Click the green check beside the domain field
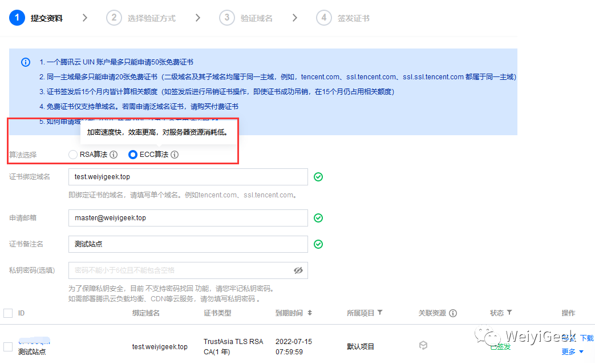 [318, 177]
